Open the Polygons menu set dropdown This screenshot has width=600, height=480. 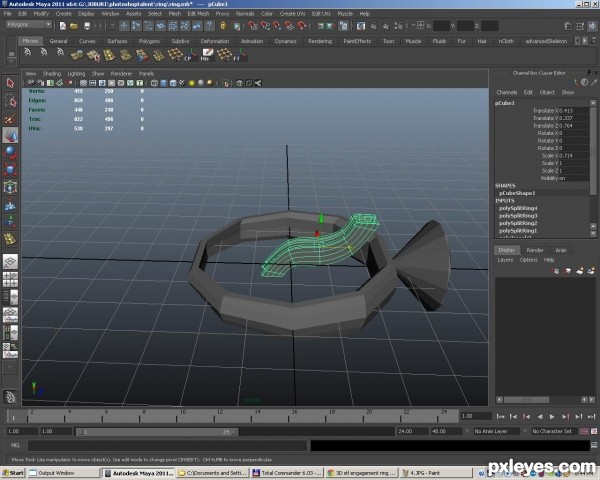(x=29, y=24)
